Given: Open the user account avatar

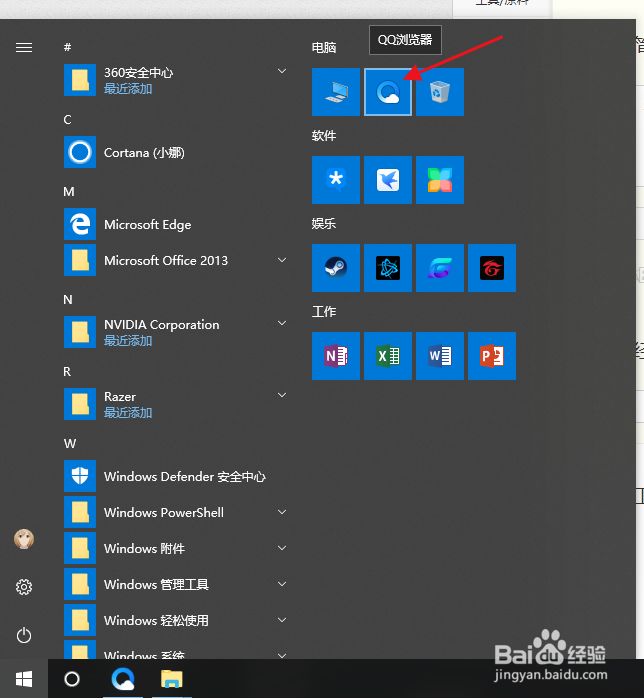Looking at the screenshot, I should click(24, 539).
